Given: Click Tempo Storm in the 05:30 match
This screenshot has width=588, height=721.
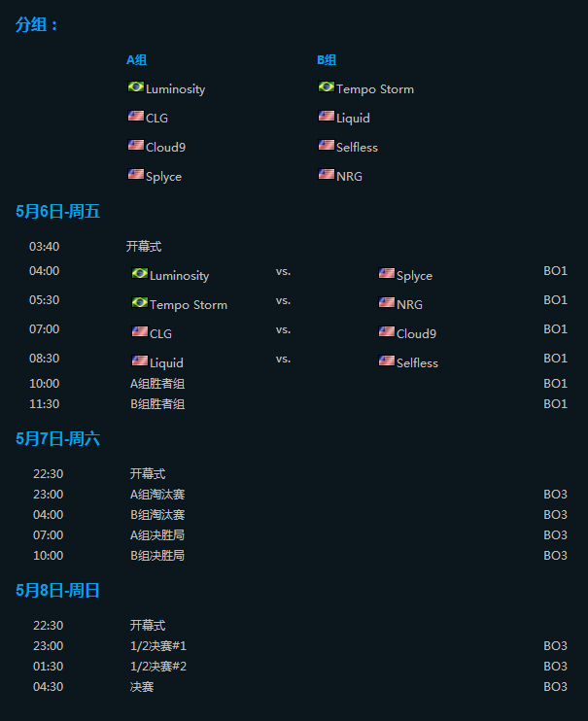Looking at the screenshot, I should (189, 305).
